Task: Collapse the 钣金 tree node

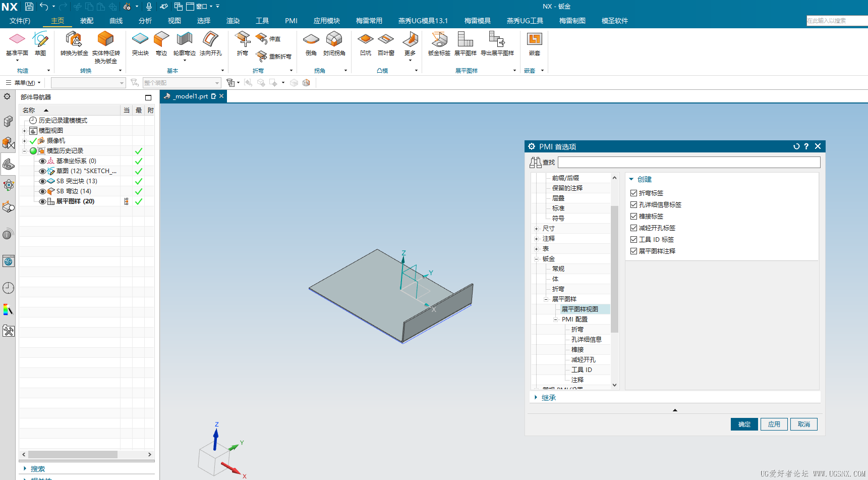Action: click(x=537, y=259)
